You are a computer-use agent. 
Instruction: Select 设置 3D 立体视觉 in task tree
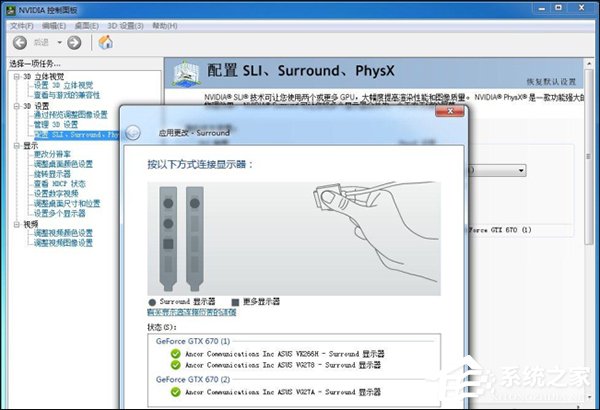click(x=64, y=85)
